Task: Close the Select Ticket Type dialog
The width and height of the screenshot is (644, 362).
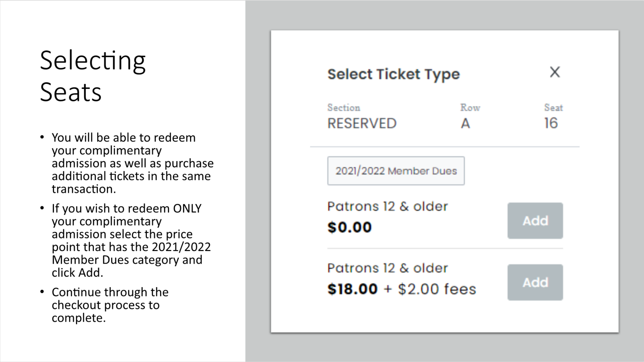Action: (555, 72)
